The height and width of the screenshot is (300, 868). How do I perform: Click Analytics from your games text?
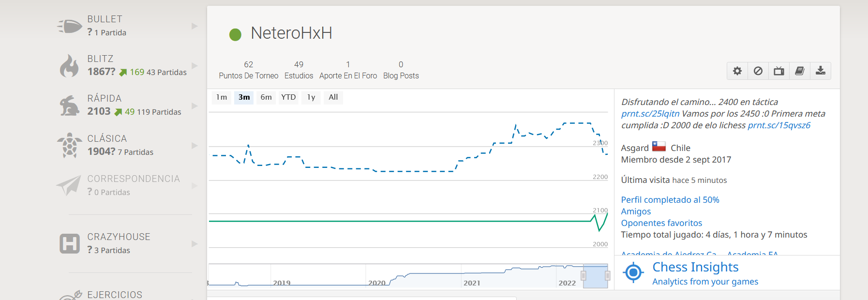point(705,282)
